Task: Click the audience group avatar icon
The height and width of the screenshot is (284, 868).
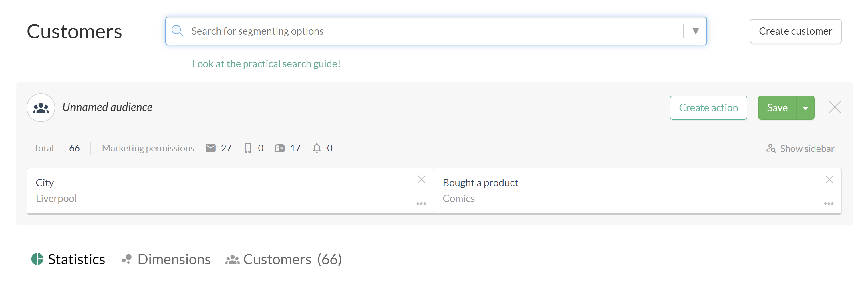Action: [x=41, y=108]
